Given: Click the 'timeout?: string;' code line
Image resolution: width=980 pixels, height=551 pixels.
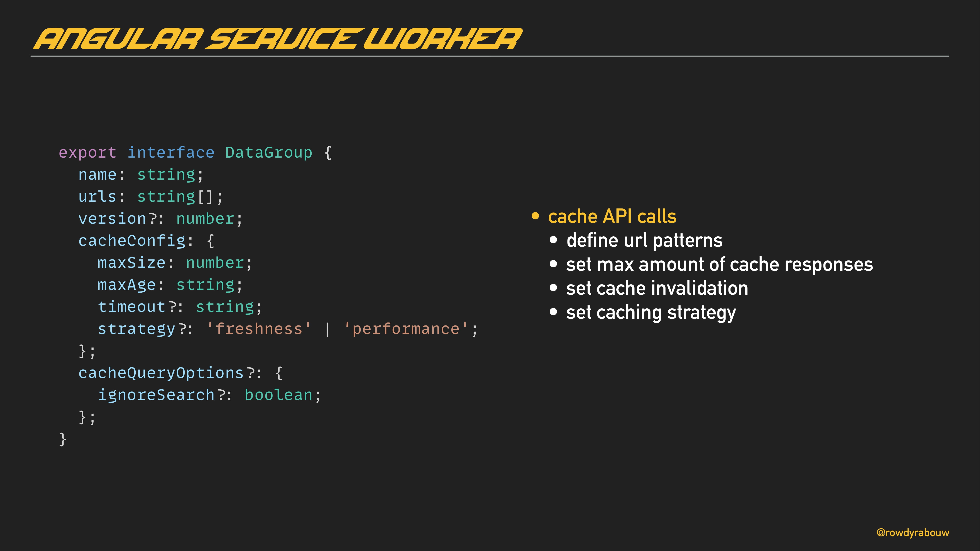Looking at the screenshot, I should click(180, 307).
